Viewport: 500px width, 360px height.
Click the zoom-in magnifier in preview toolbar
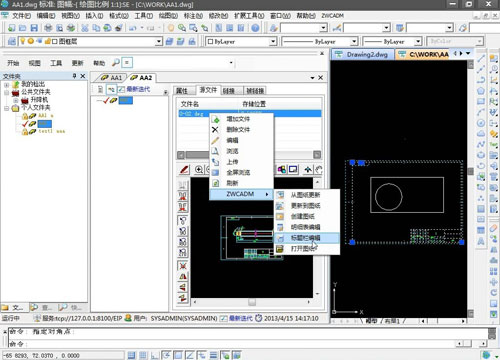(199, 170)
